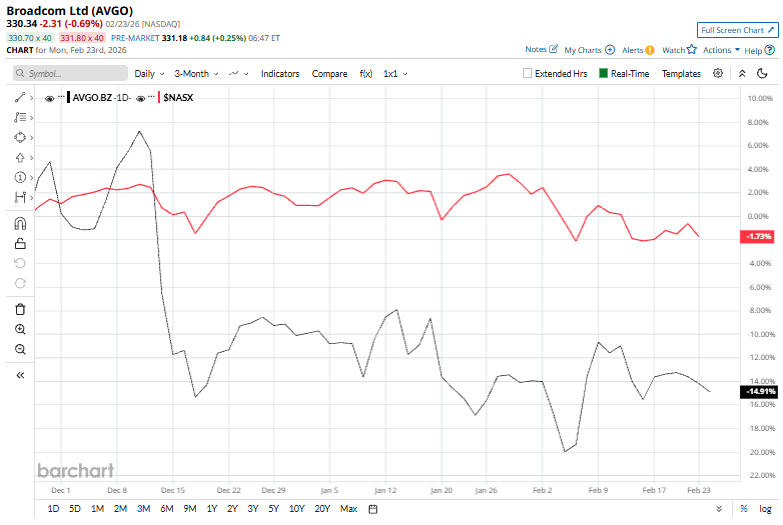Select the 3M time range
This screenshot has height=525, width=783.
[143, 509]
